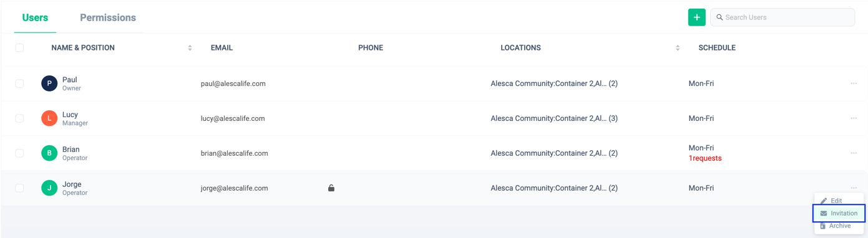Switch to the Permissions tab
Screen dimensions: 868x238
(x=108, y=17)
